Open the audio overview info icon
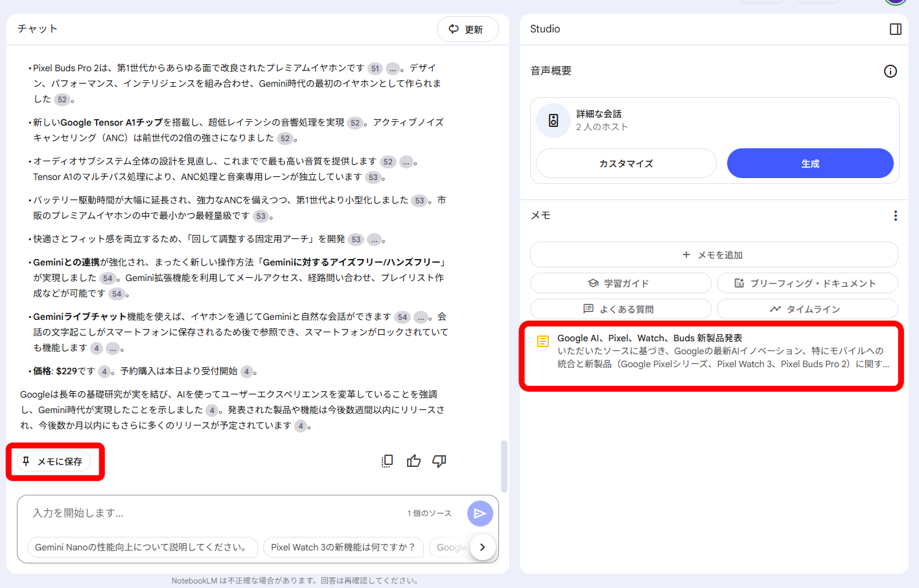Screen dimensions: 919x588 pos(890,71)
